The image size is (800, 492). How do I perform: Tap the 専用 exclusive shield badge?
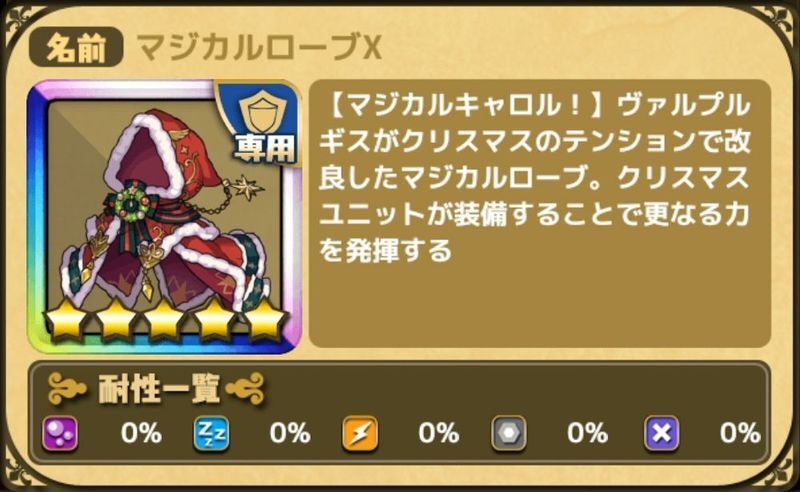(262, 123)
